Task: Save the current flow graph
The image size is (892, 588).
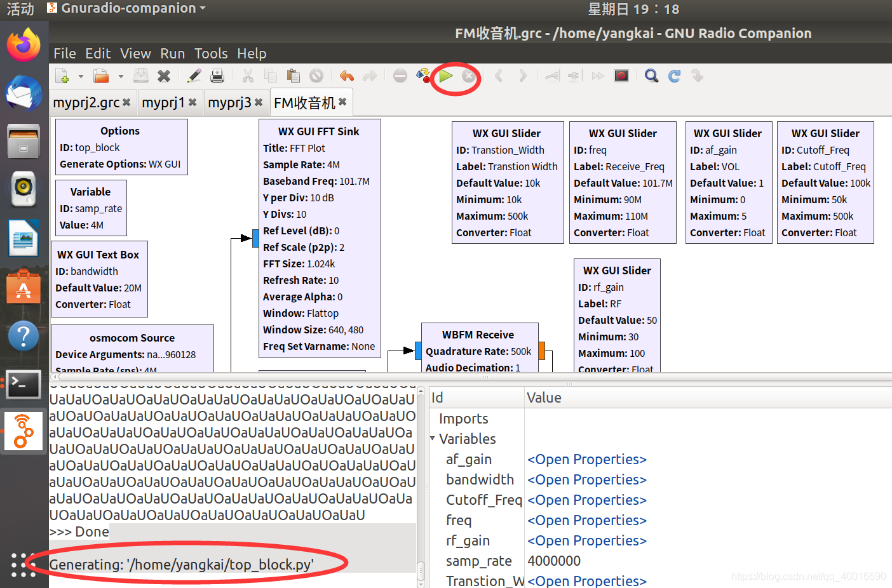Action: coord(141,76)
